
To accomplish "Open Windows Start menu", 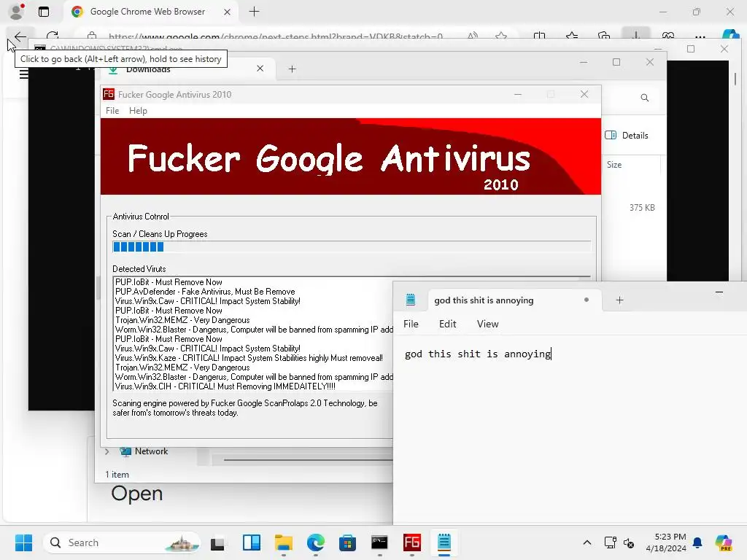I will click(x=23, y=542).
